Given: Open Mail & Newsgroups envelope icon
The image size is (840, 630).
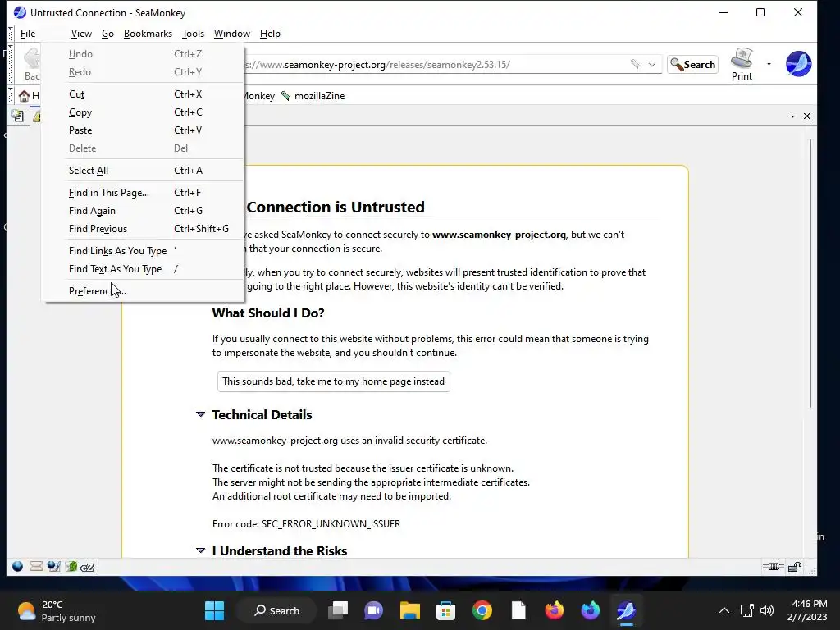Looking at the screenshot, I should tap(36, 566).
